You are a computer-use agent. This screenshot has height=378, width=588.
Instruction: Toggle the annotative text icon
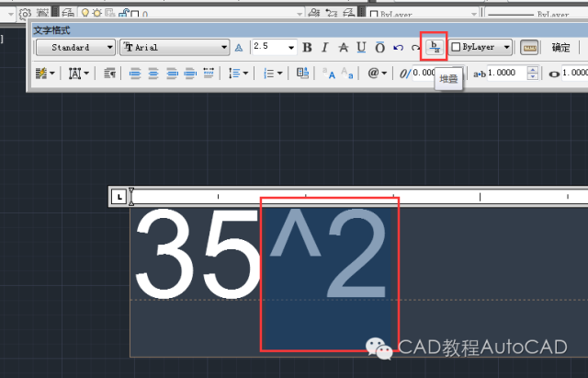point(239,48)
